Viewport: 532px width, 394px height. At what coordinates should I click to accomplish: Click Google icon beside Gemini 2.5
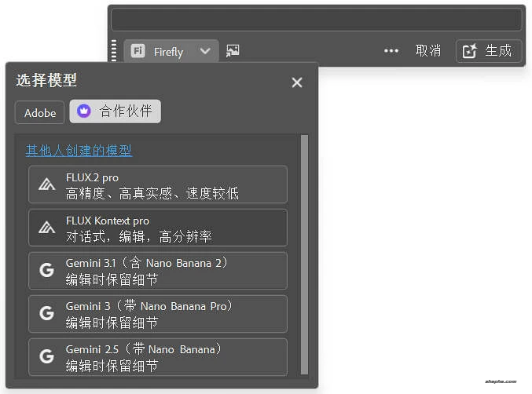[46, 356]
